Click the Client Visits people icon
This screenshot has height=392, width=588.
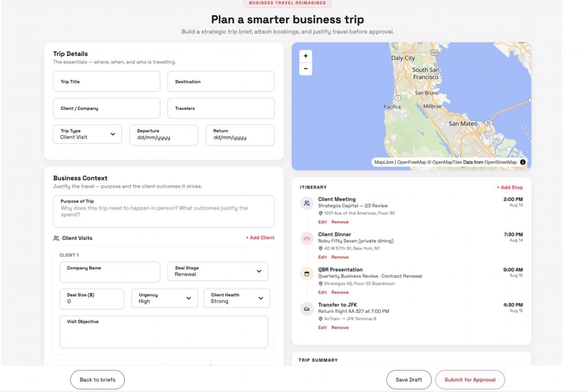56,238
